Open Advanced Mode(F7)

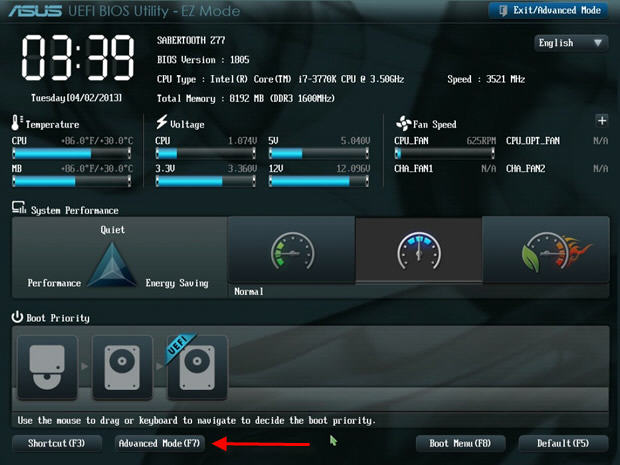coord(160,443)
